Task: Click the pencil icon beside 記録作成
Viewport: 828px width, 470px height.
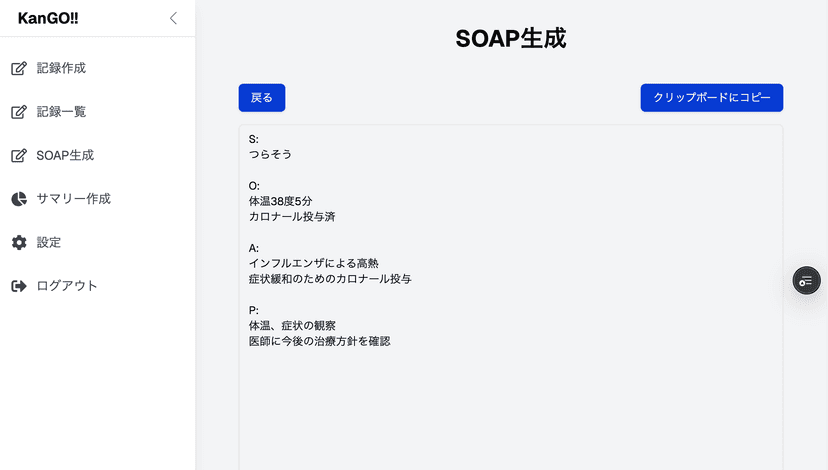Action: [x=19, y=69]
